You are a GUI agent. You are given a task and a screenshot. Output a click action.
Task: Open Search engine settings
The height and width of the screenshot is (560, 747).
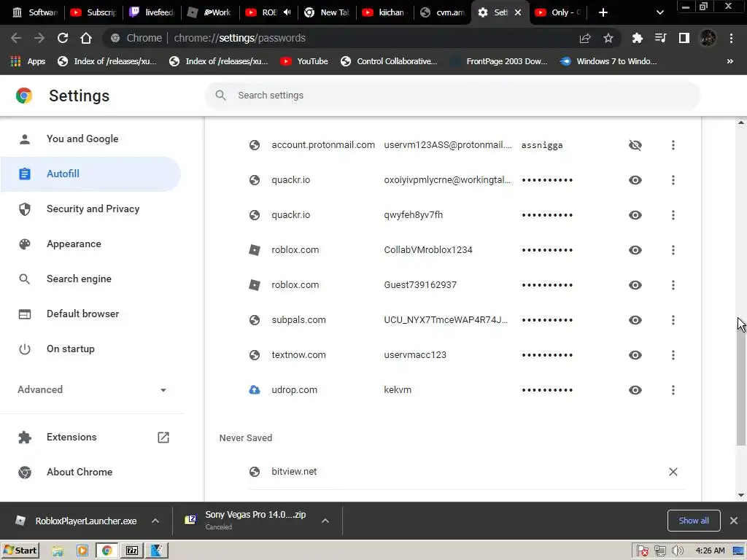point(90,279)
